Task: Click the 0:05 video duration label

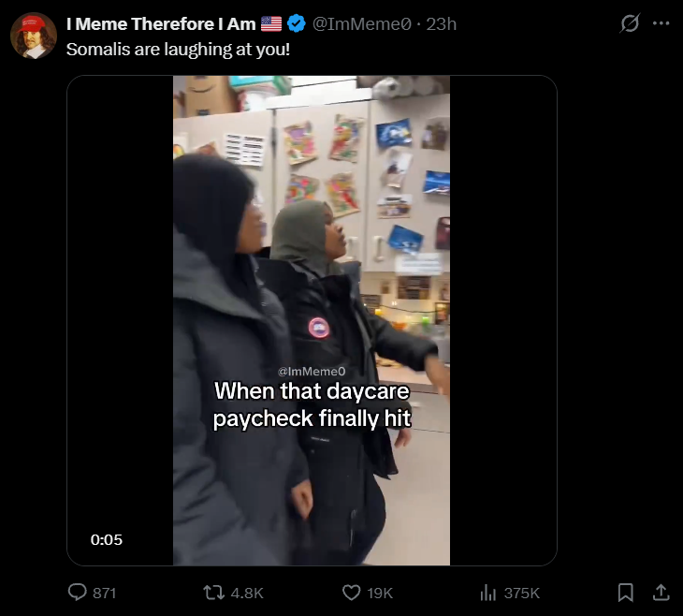Action: 107,540
